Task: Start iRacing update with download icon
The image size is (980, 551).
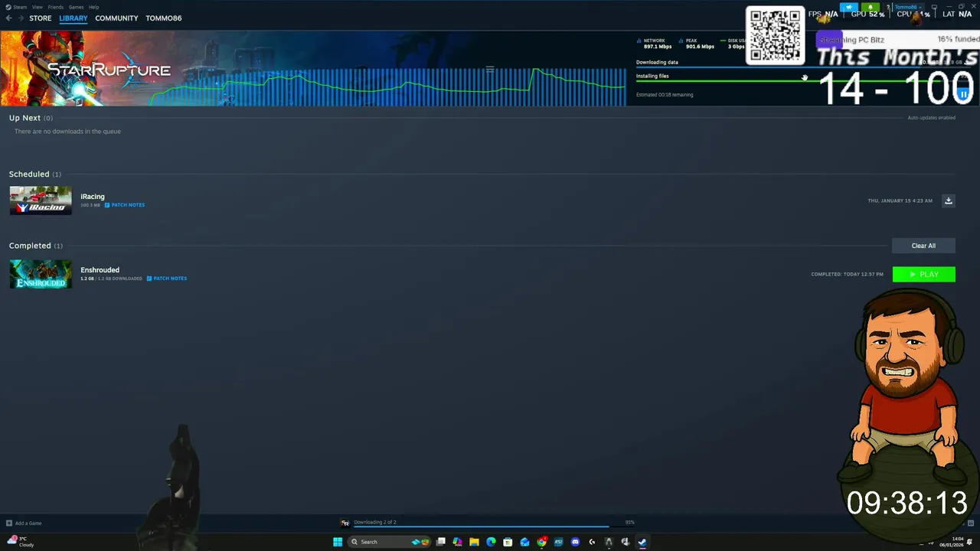Action: point(948,201)
